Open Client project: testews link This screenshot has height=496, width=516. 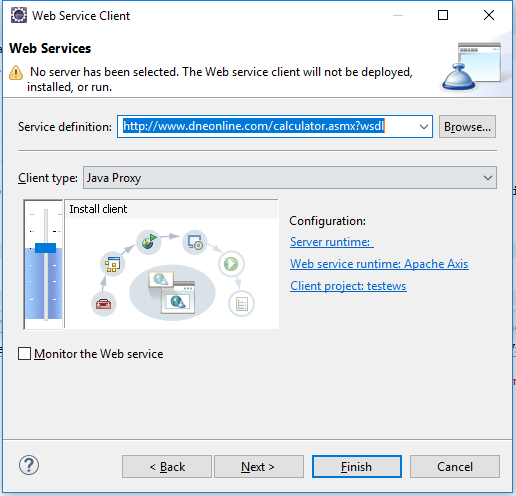[x=348, y=286]
